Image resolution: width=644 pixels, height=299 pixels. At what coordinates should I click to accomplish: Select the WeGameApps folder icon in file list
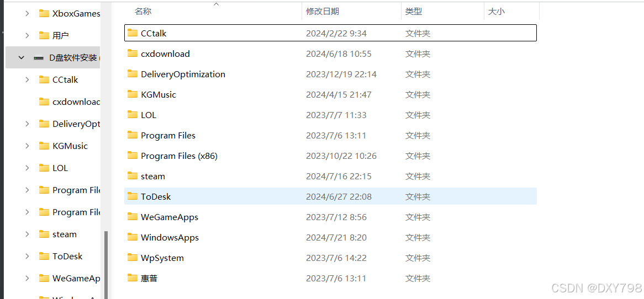132,217
